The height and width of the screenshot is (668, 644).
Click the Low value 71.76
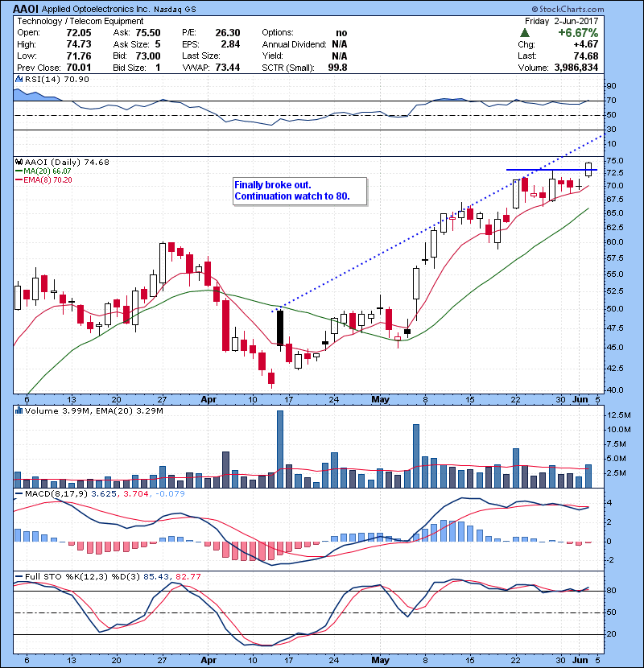click(79, 56)
